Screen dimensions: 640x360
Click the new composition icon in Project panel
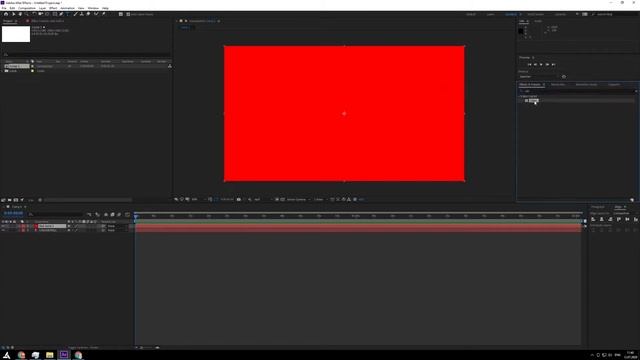16,200
